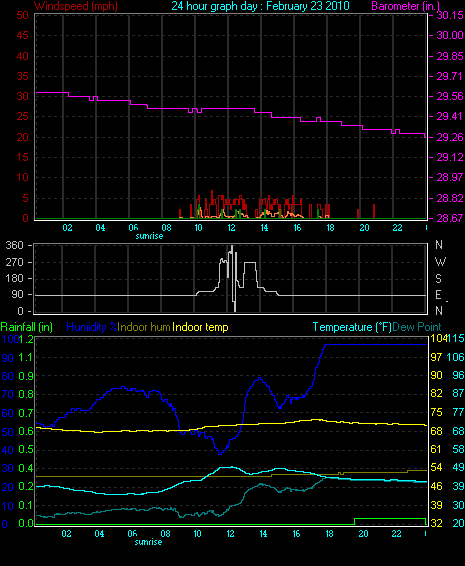The width and height of the screenshot is (465, 566).
Task: Click the Barometer (in.) axis title
Action: pyautogui.click(x=405, y=6)
